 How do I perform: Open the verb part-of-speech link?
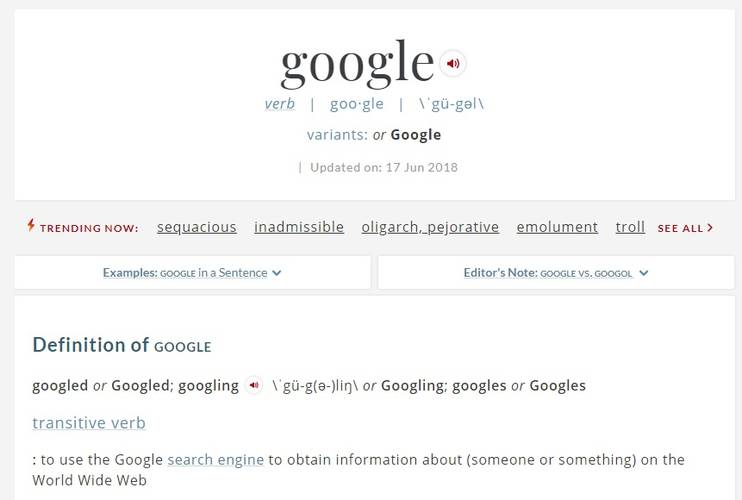click(x=280, y=104)
